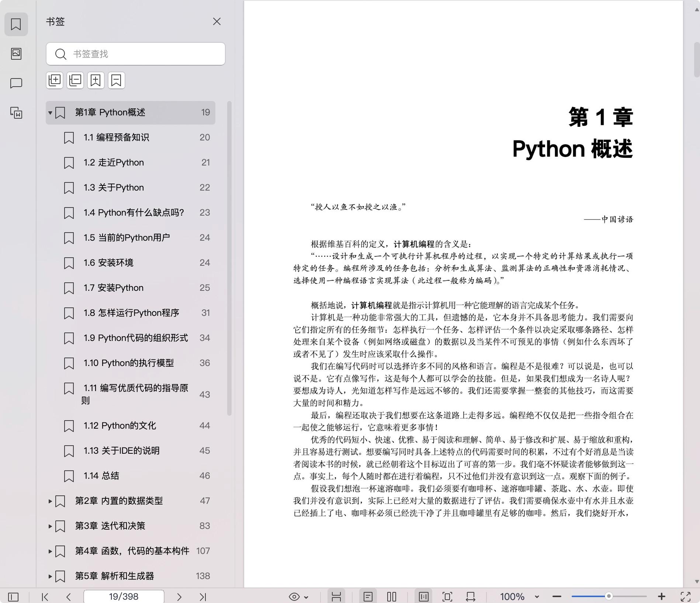
Task: Open the thumbnails sidebar panel icon
Action: [x=16, y=54]
